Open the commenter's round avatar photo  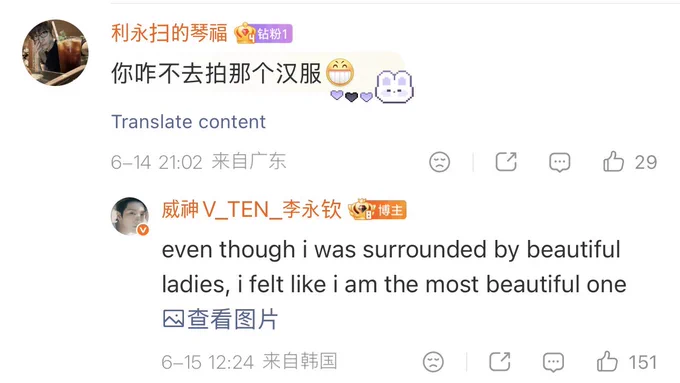click(55, 52)
